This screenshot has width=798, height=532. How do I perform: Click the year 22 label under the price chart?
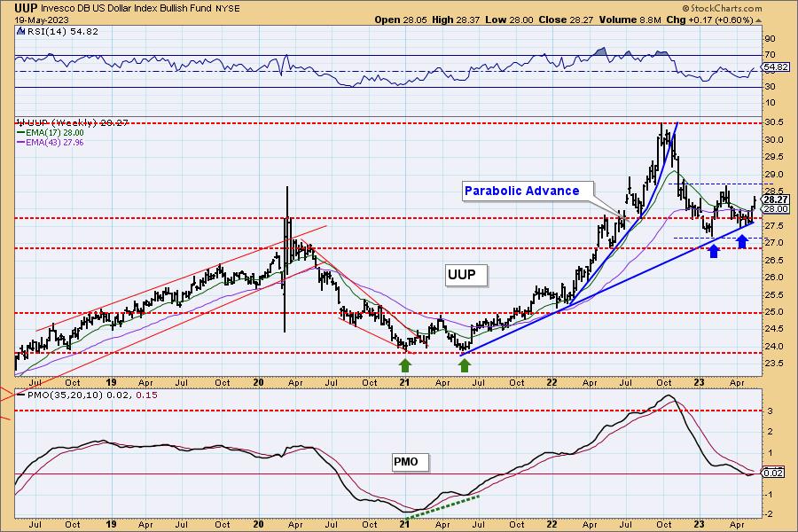tap(552, 382)
